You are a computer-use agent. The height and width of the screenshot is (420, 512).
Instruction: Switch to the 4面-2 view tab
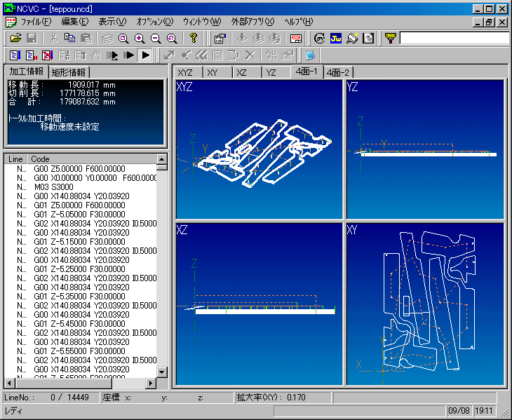tap(338, 72)
